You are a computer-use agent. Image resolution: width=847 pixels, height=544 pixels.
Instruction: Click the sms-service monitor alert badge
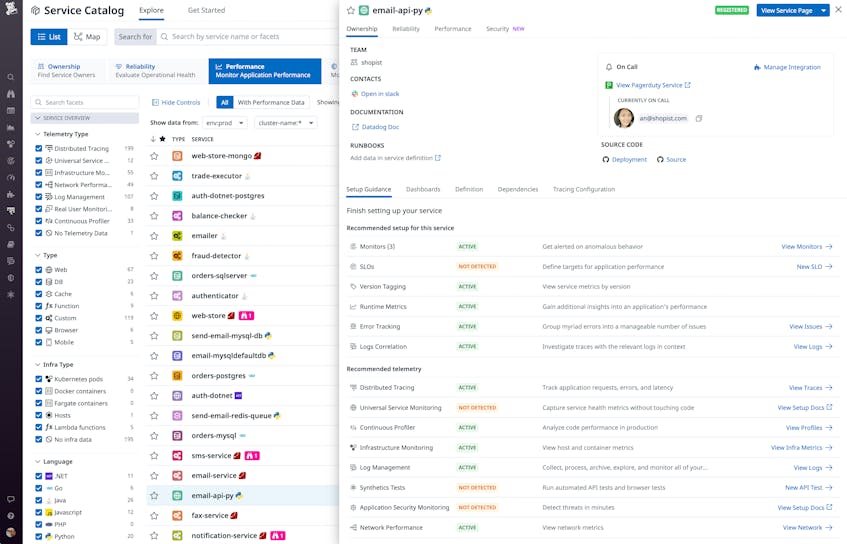pyautogui.click(x=252, y=456)
